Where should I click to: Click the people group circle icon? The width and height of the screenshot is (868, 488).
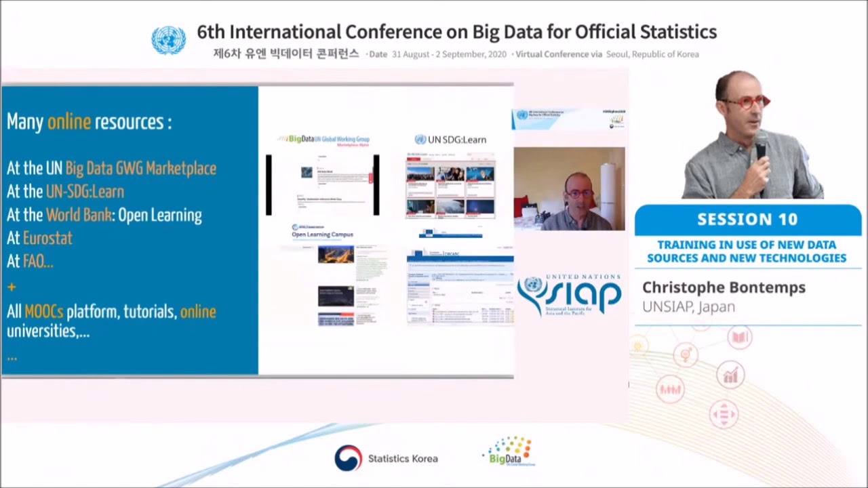670,390
